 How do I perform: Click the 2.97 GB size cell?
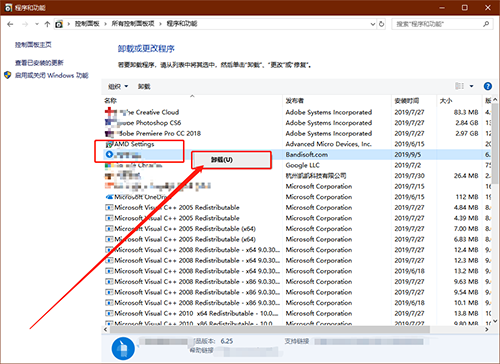467,133
